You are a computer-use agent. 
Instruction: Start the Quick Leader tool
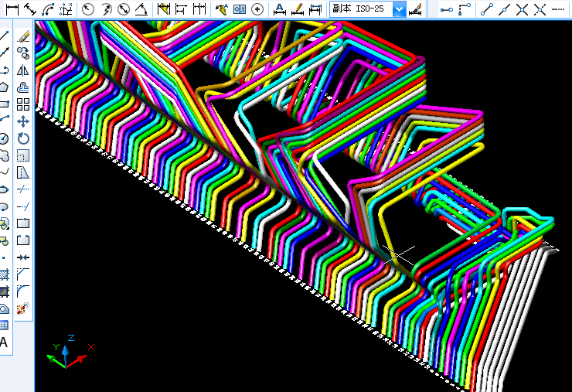221,9
